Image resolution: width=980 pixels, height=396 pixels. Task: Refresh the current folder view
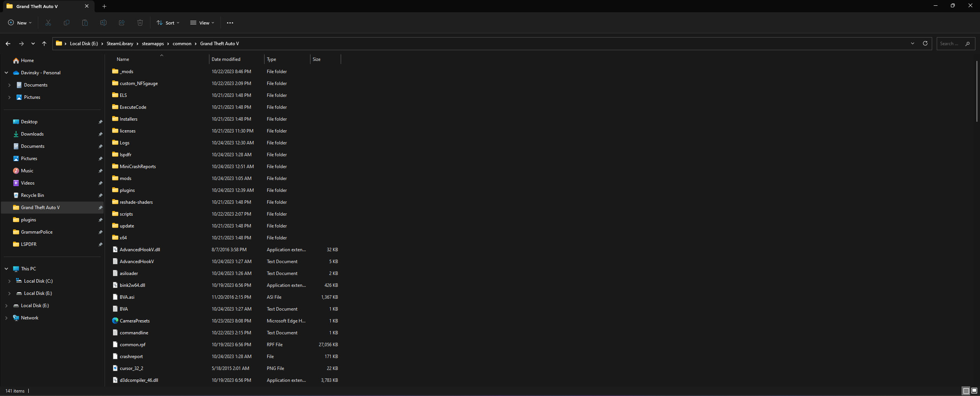click(x=925, y=43)
